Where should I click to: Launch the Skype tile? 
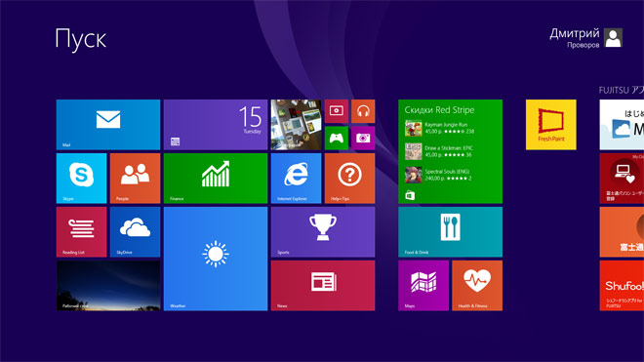pyautogui.click(x=81, y=179)
